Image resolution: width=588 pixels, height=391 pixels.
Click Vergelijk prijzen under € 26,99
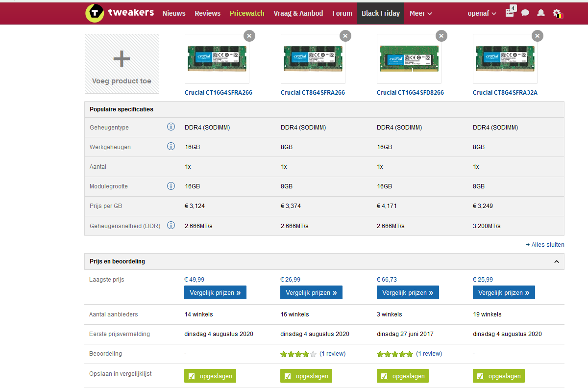[311, 292]
